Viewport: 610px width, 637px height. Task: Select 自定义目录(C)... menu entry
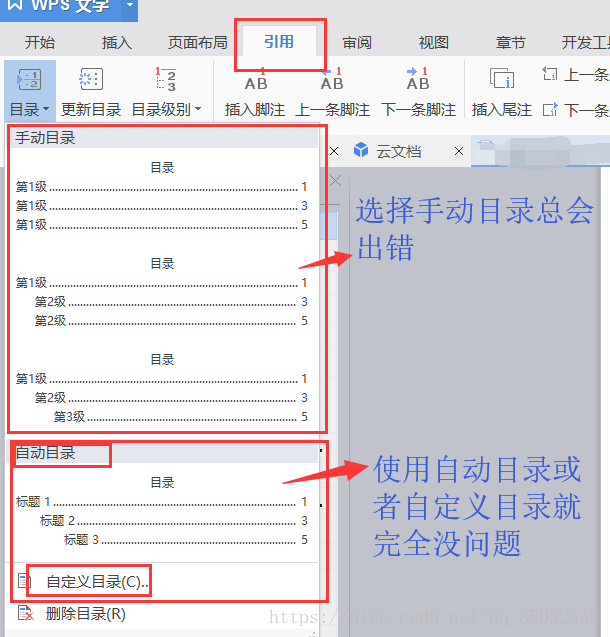click(163, 581)
